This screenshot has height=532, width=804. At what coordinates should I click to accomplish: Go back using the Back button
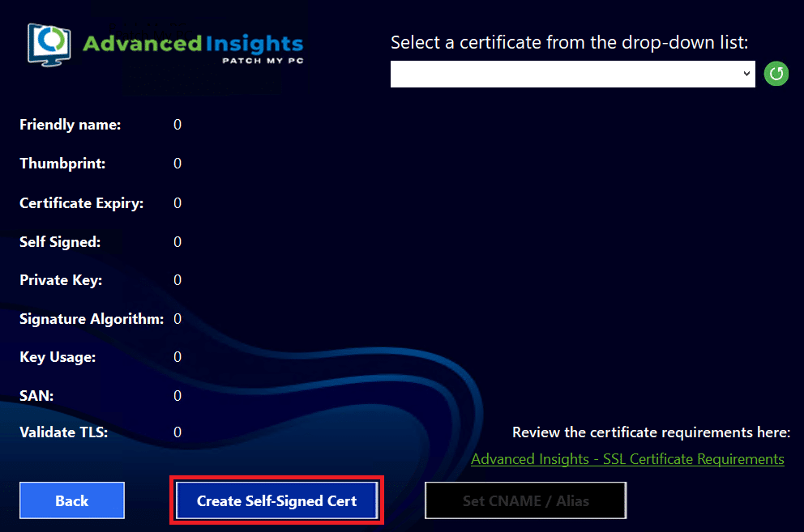(72, 500)
